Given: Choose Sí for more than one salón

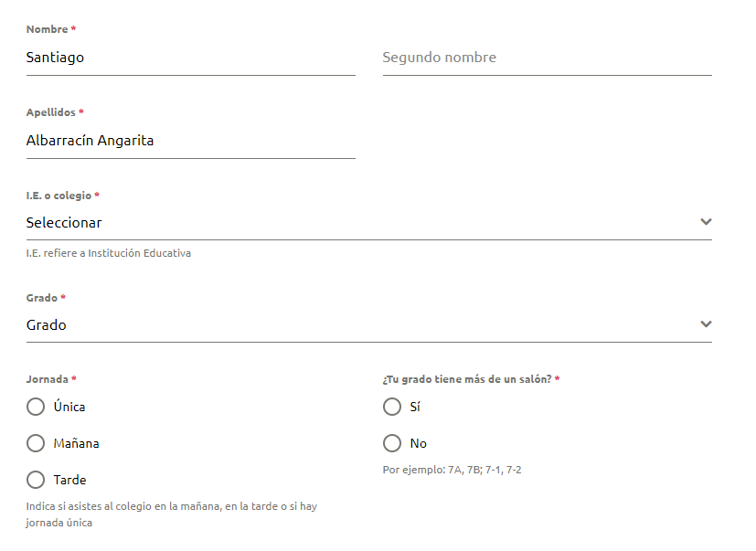Looking at the screenshot, I should point(392,407).
